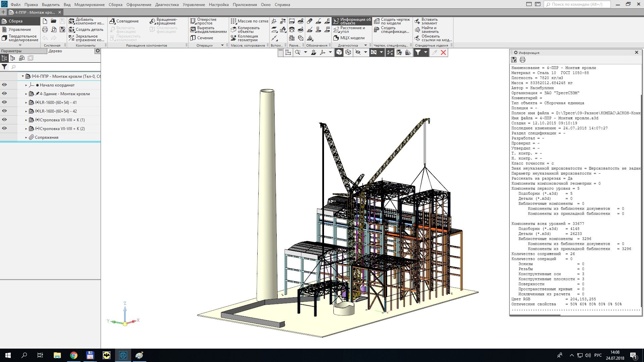
Task: Click the zoom window magnifier icon
Action: pyautogui.click(x=298, y=52)
